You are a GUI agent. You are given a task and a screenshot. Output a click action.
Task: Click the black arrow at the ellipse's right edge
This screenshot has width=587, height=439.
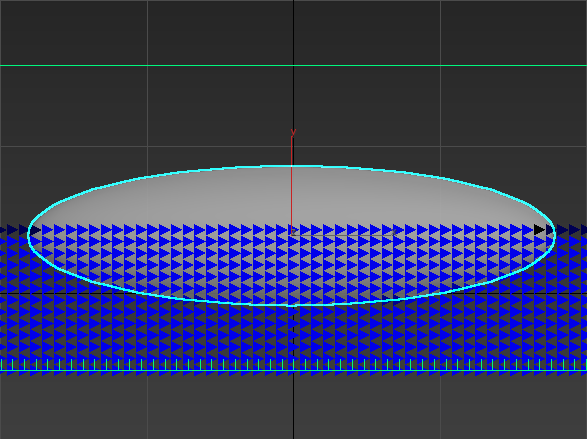tap(539, 229)
